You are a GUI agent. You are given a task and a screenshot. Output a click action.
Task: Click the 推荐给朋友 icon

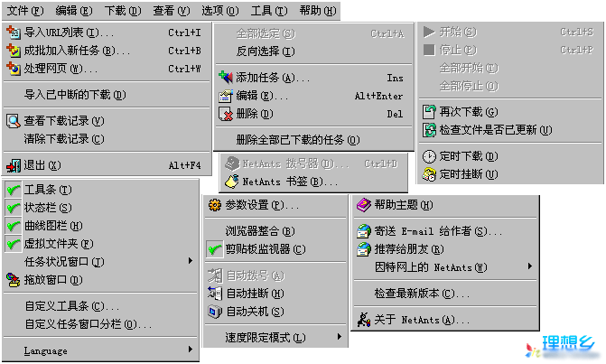point(364,249)
